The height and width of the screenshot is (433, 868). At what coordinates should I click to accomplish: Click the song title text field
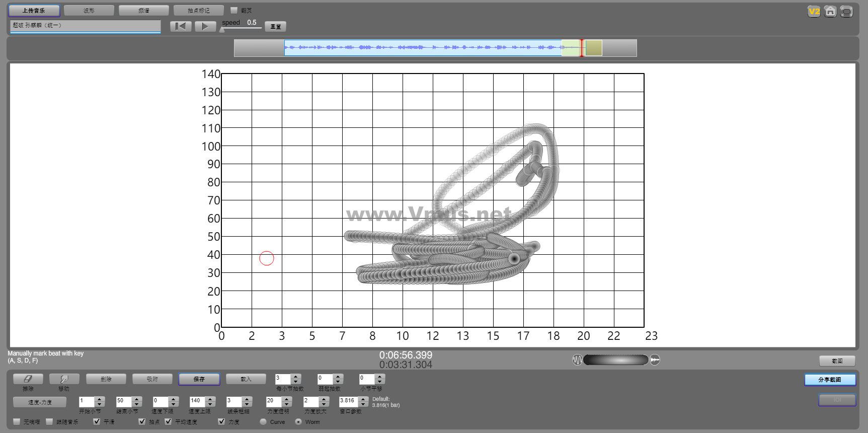pos(86,26)
